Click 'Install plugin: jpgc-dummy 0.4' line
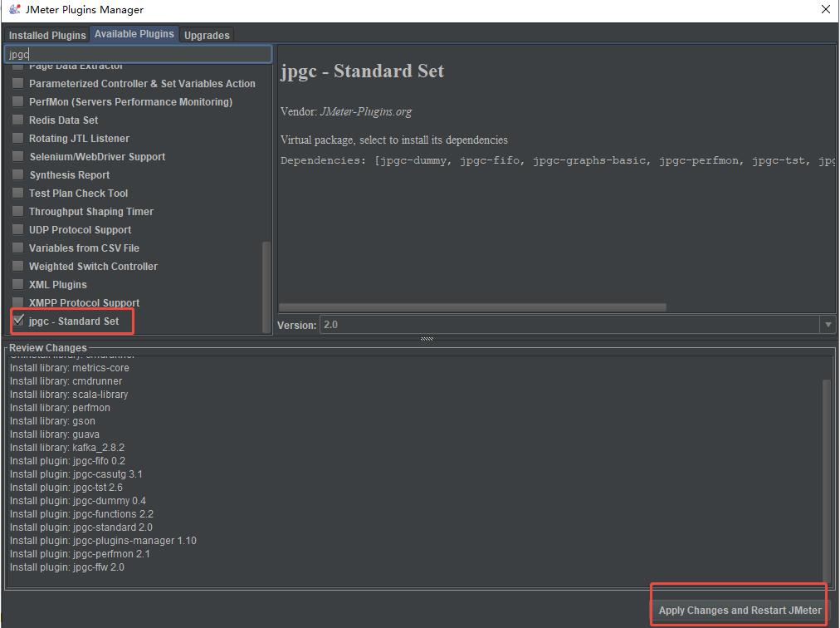The height and width of the screenshot is (628, 840). [x=78, y=501]
